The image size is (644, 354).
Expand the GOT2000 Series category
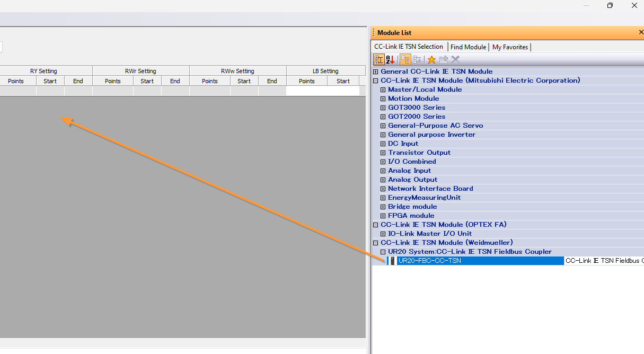click(383, 117)
